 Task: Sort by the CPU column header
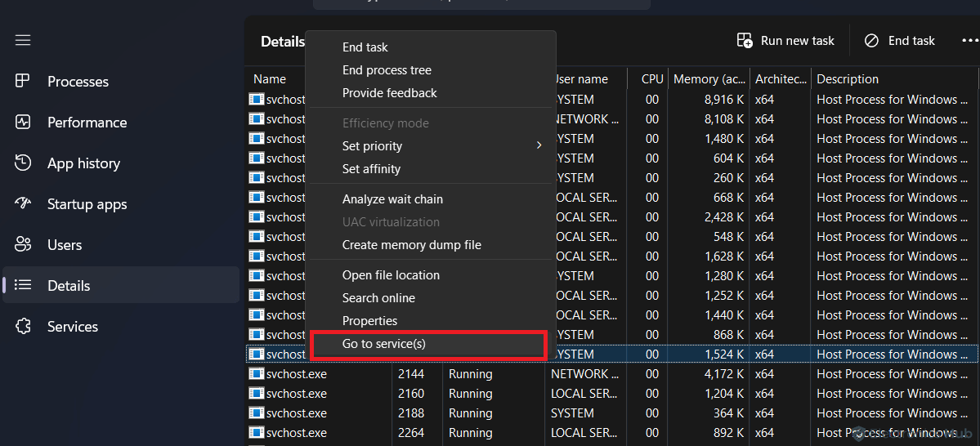coord(652,78)
